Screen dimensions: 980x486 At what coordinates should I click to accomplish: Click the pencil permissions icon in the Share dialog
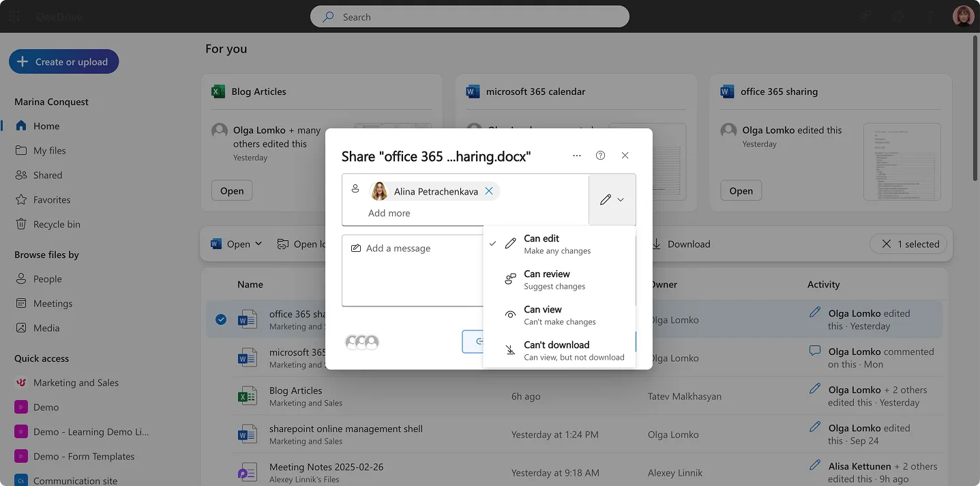(606, 199)
